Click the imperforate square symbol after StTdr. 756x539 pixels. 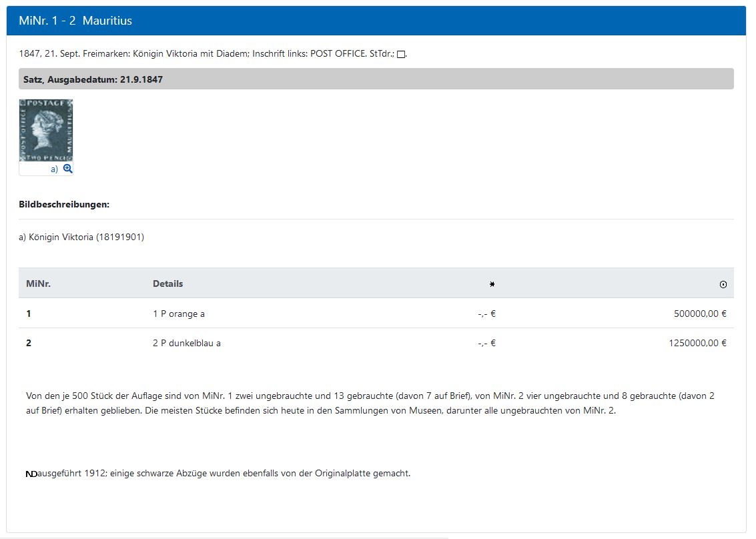coord(401,55)
